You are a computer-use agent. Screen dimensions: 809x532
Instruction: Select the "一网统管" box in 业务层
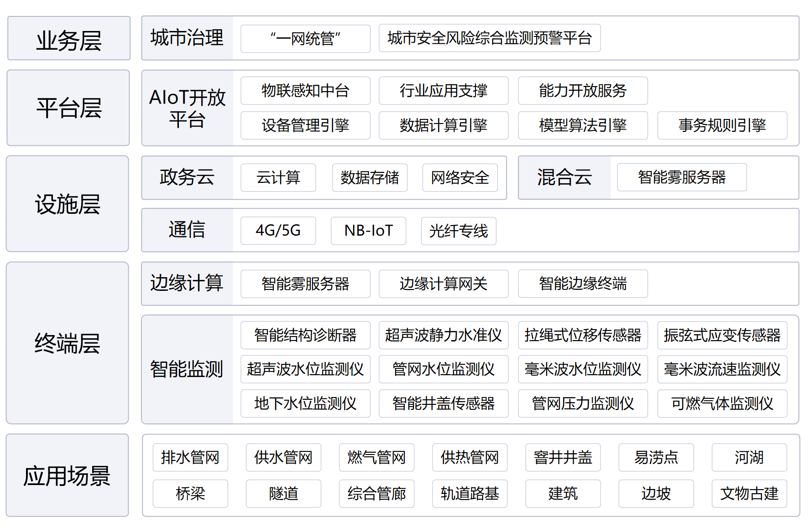305,39
